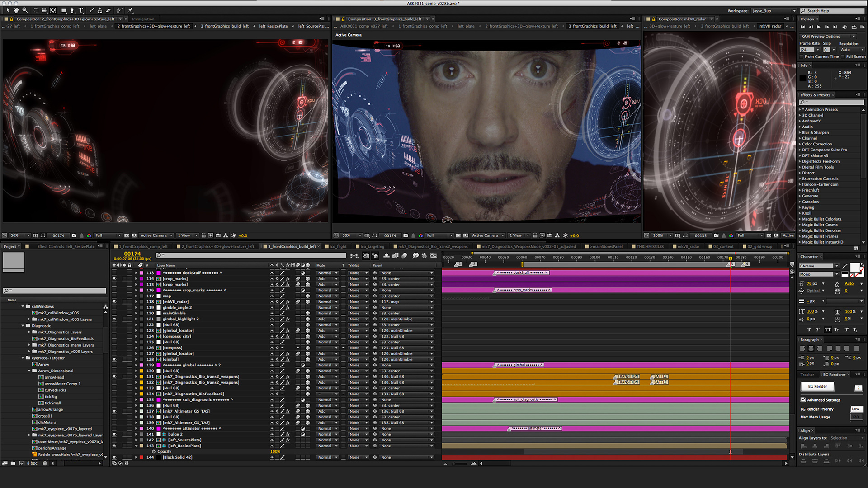This screenshot has height=488, width=868.
Task: Select the Clone Stamp tool
Action: (x=99, y=10)
